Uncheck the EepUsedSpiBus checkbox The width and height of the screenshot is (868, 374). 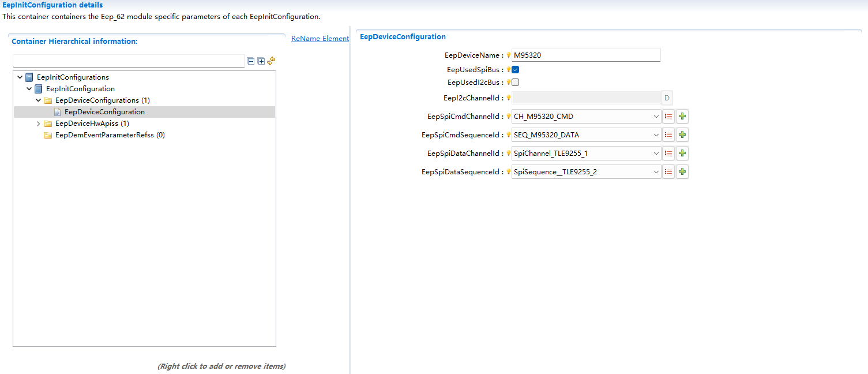coord(516,70)
